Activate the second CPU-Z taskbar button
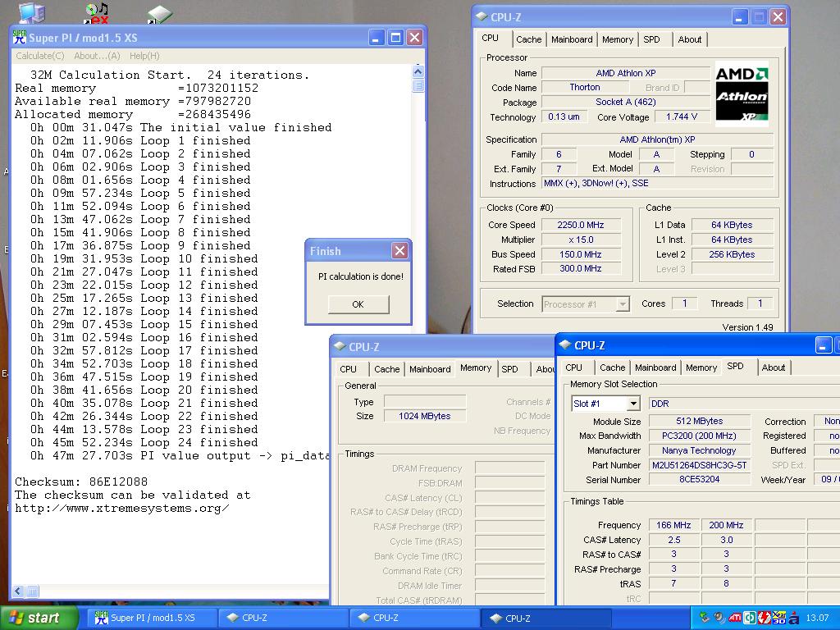 [x=415, y=618]
